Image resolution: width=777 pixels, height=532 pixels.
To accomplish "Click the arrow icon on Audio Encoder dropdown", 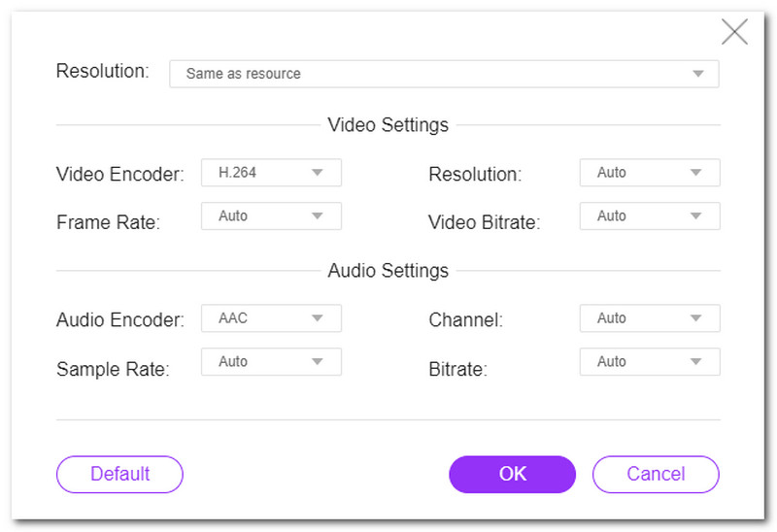I will coord(317,318).
